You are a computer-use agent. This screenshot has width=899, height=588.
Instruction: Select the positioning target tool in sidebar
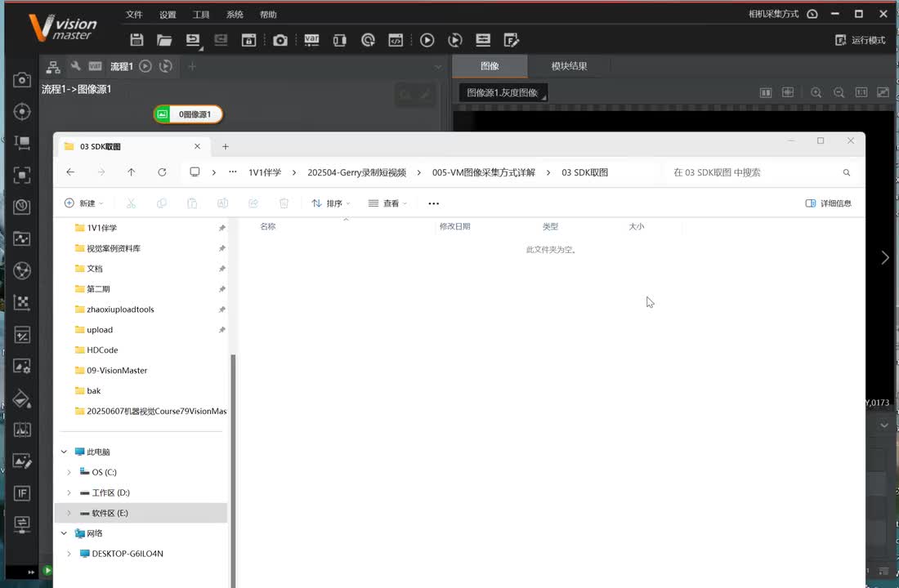click(x=22, y=111)
